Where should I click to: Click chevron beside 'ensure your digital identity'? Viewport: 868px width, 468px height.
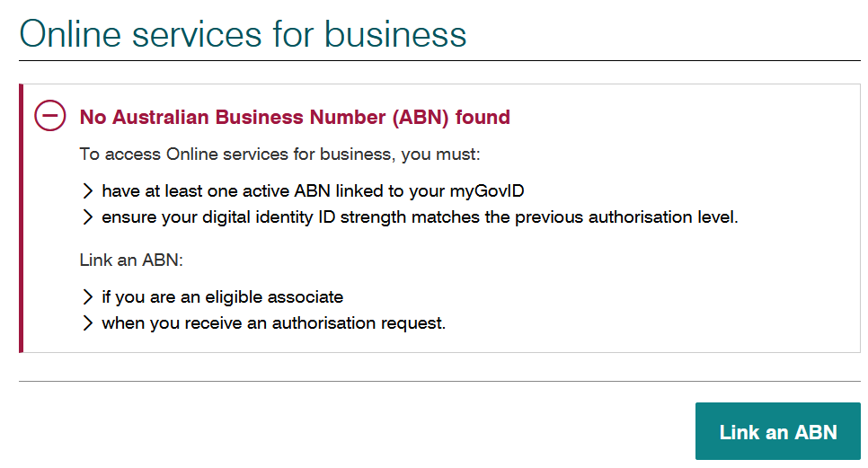click(x=87, y=216)
